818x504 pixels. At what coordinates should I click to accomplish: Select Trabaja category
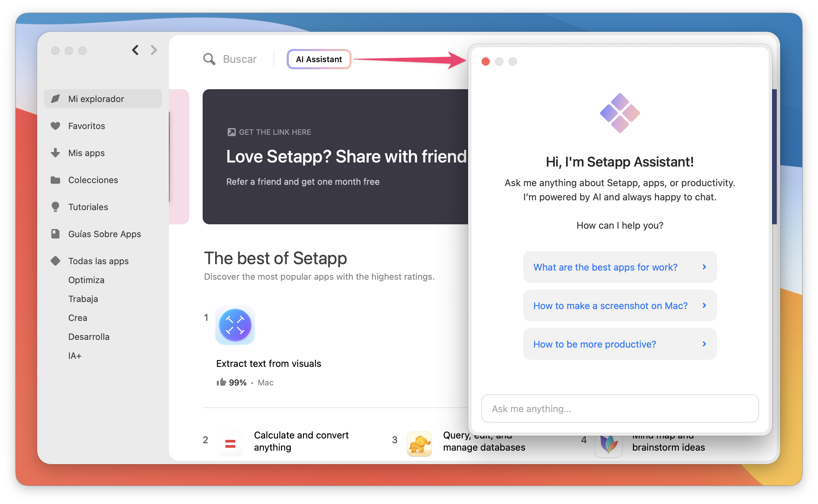pyautogui.click(x=83, y=299)
